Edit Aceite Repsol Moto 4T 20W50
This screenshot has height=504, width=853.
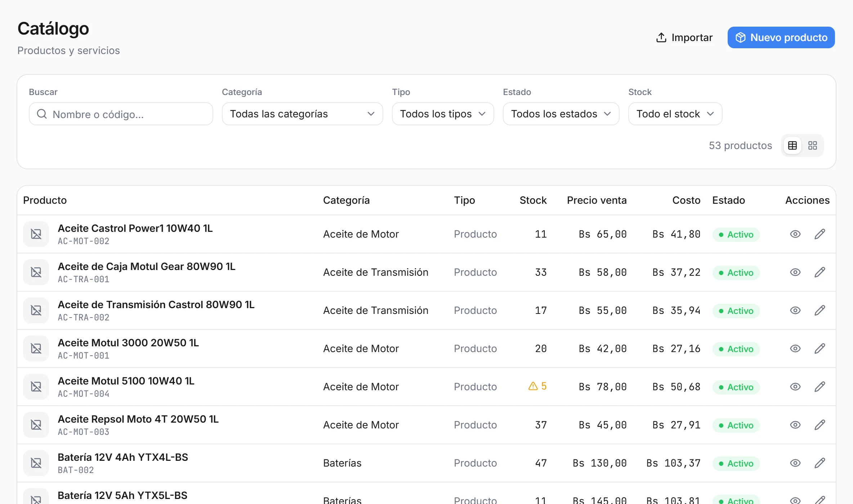pos(820,425)
